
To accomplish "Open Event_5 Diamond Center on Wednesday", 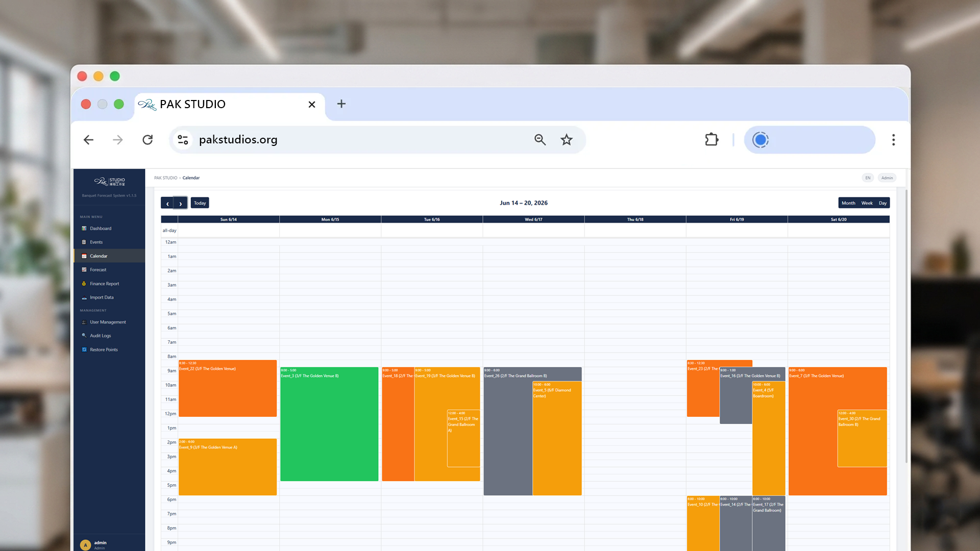I will pyautogui.click(x=557, y=439).
